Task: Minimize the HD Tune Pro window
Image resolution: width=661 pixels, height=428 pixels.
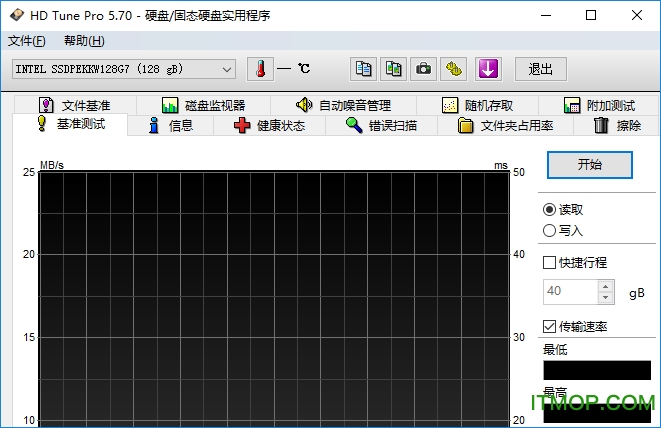Action: pyautogui.click(x=546, y=16)
